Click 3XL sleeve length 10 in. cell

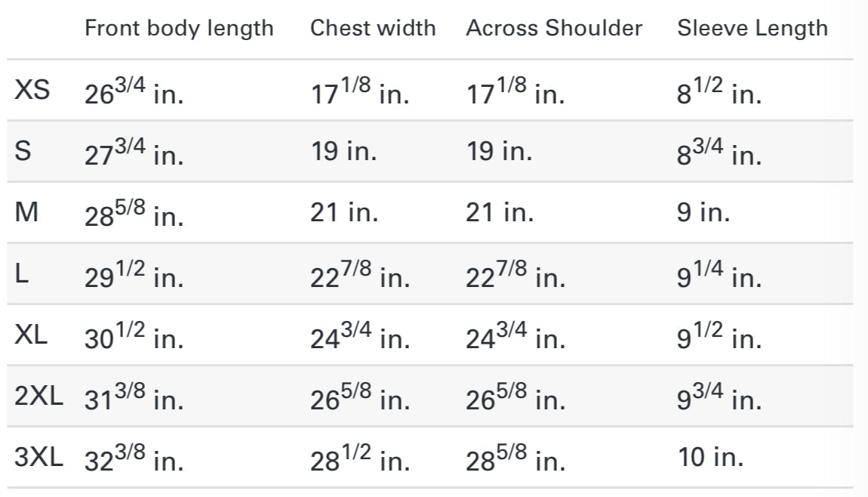tap(711, 457)
